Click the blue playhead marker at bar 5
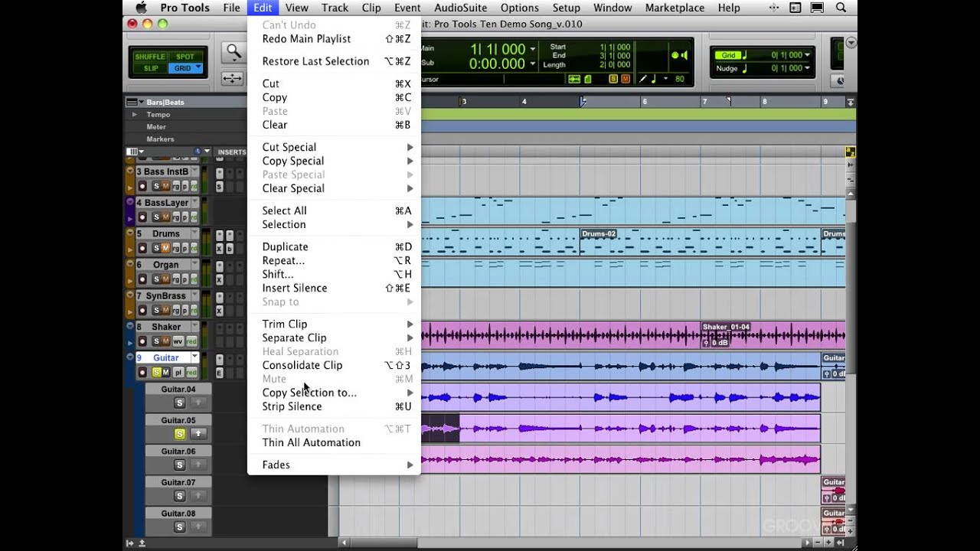The width and height of the screenshot is (980, 551). [583, 101]
